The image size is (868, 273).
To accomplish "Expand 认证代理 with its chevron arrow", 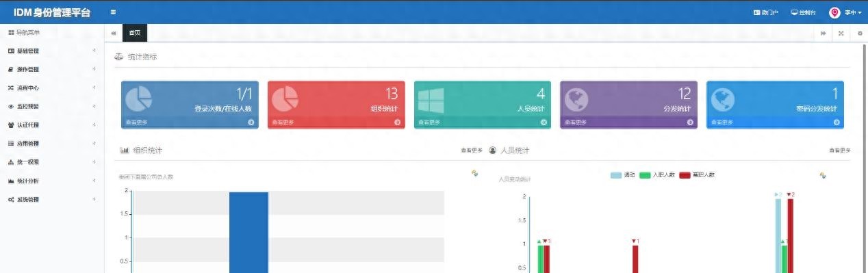I will [x=94, y=125].
